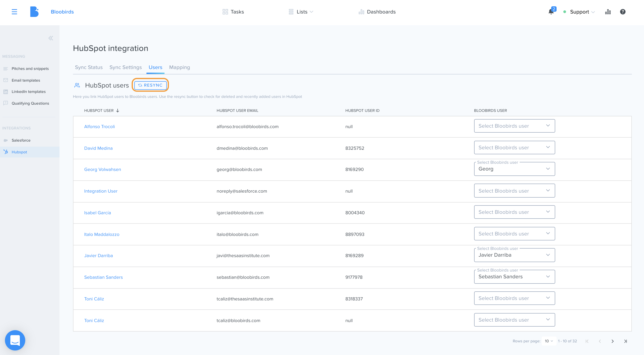The height and width of the screenshot is (355, 644).
Task: Open the notifications bell icon
Action: coord(551,12)
